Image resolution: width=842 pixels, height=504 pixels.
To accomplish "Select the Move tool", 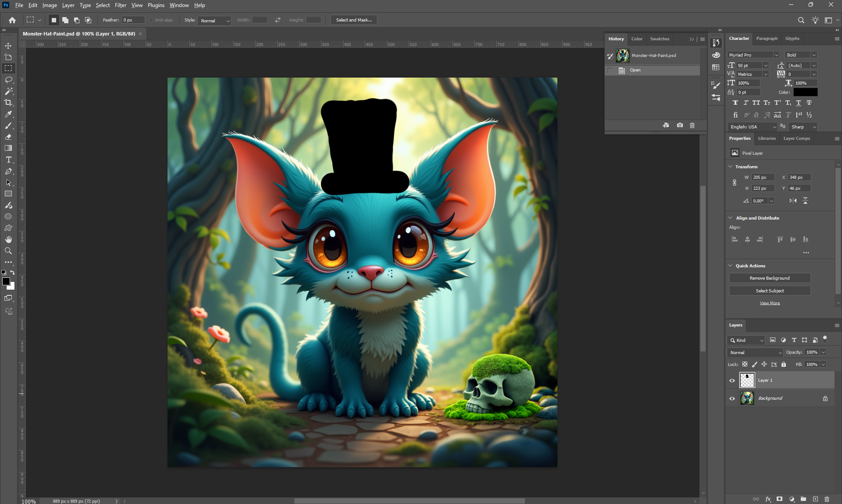I will [x=8, y=46].
